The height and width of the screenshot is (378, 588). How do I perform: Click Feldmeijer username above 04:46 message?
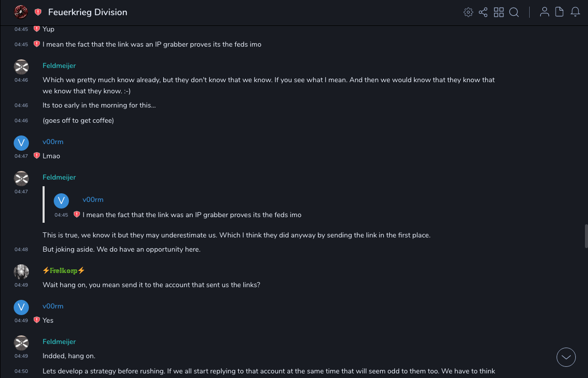coord(59,65)
